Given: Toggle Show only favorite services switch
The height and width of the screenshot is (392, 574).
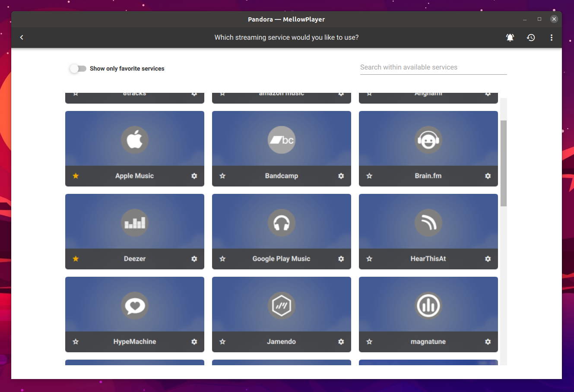Looking at the screenshot, I should 78,69.
